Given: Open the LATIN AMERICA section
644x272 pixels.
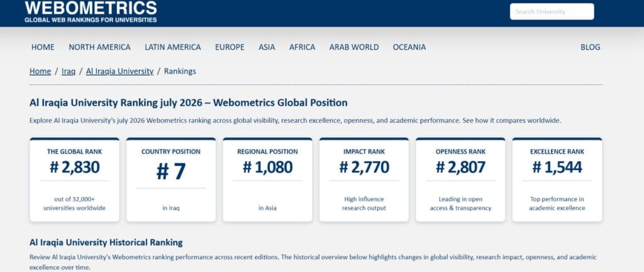Looking at the screenshot, I should pyautogui.click(x=173, y=47).
